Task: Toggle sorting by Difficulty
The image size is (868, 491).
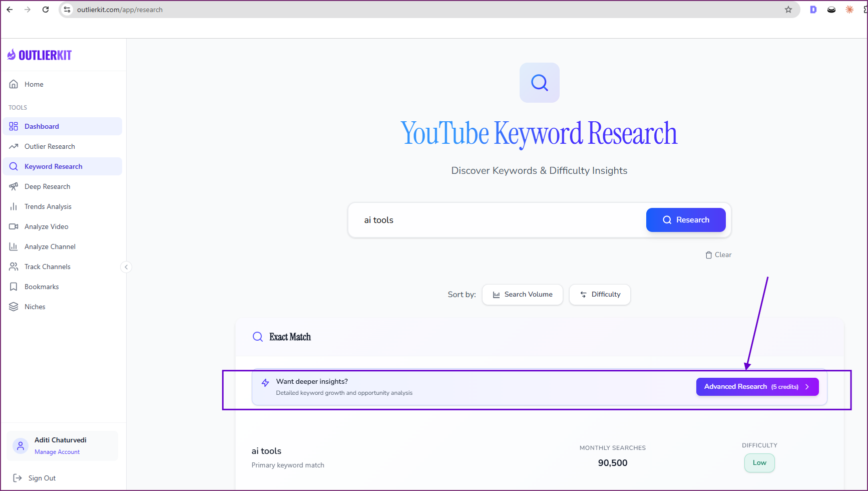Action: tap(600, 294)
